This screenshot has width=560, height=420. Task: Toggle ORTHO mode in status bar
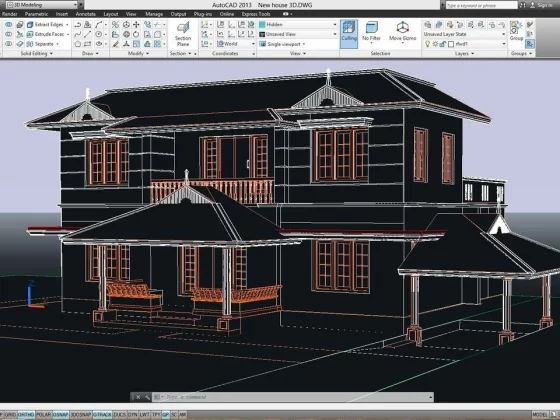pyautogui.click(x=26, y=415)
